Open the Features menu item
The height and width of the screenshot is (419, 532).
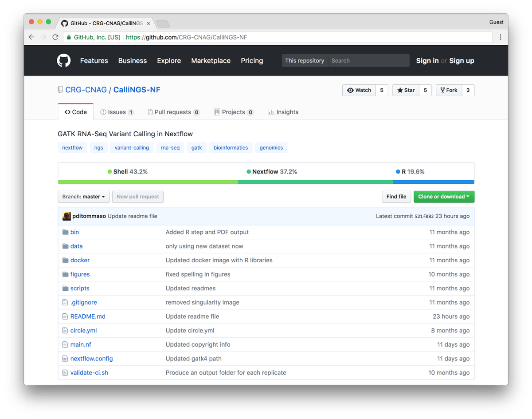[94, 60]
